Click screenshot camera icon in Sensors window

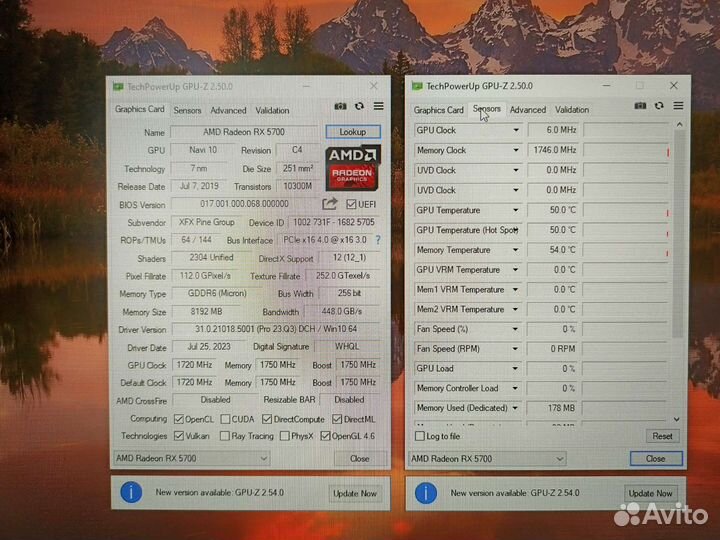pos(640,106)
